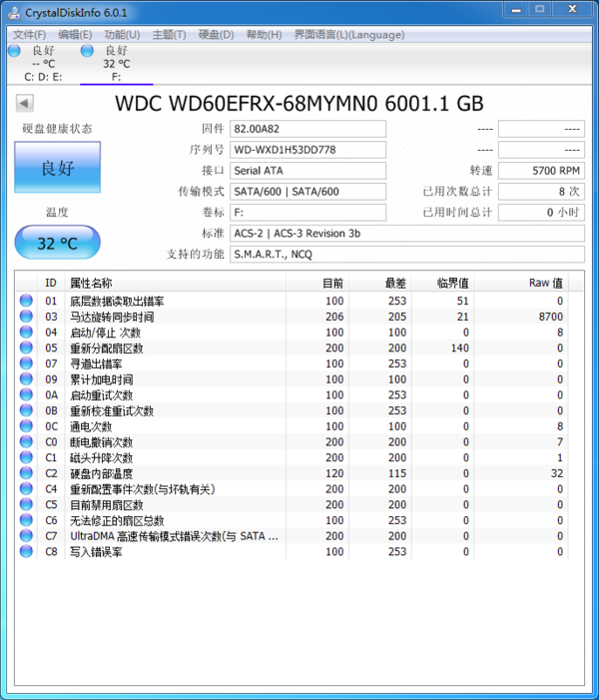Select the C: D: E: disk tab
The height and width of the screenshot is (700, 599).
43,64
